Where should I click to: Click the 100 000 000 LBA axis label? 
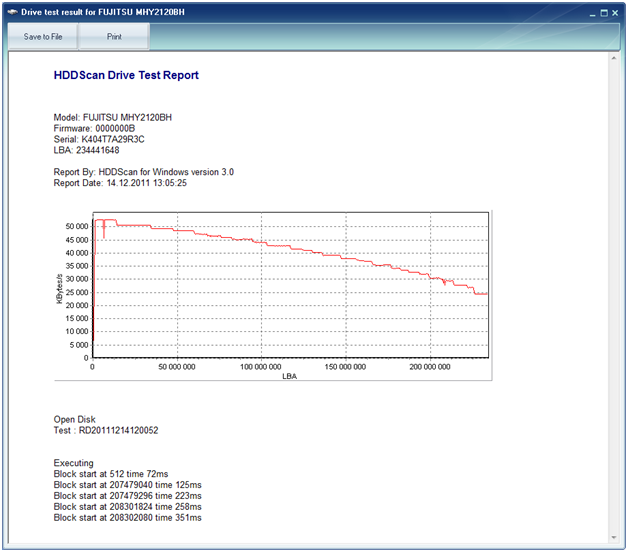[260, 367]
